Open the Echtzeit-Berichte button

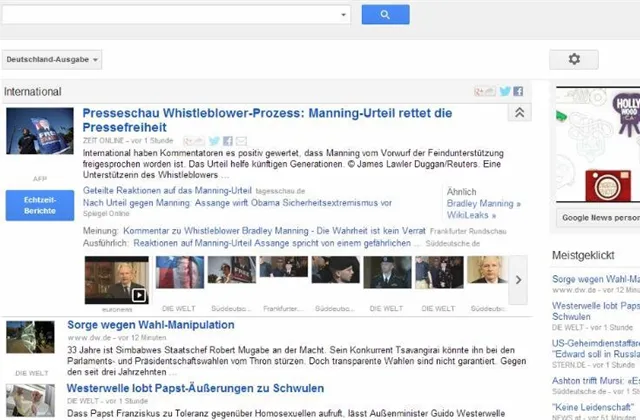pos(40,205)
